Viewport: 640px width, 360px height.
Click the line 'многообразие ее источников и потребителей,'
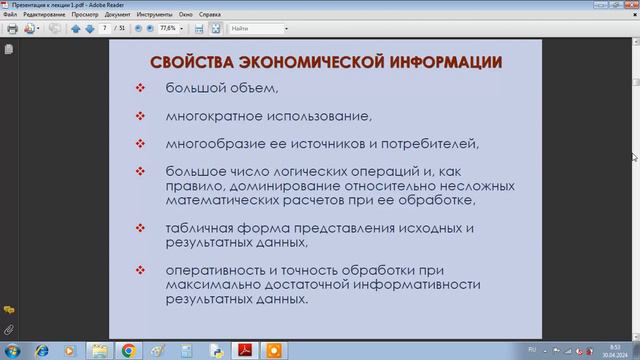322,144
